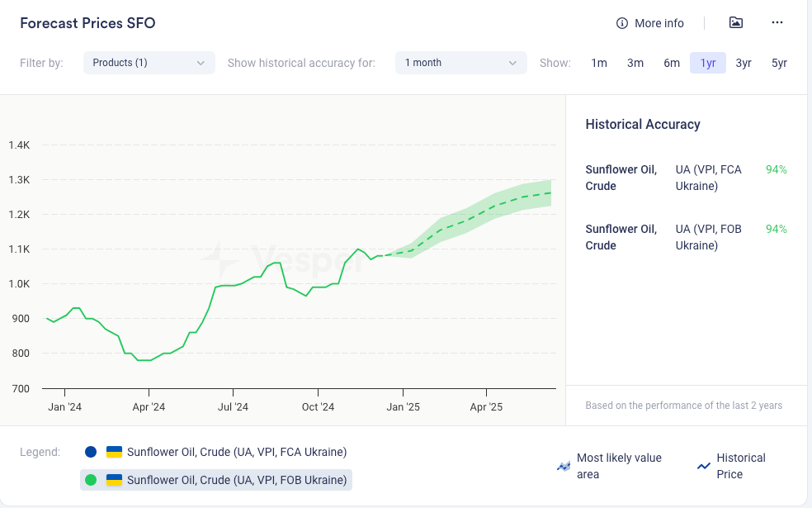Viewport: 812px width, 508px height.
Task: Click Ukraine flag beside FCA Ukraine legend
Action: coord(115,452)
